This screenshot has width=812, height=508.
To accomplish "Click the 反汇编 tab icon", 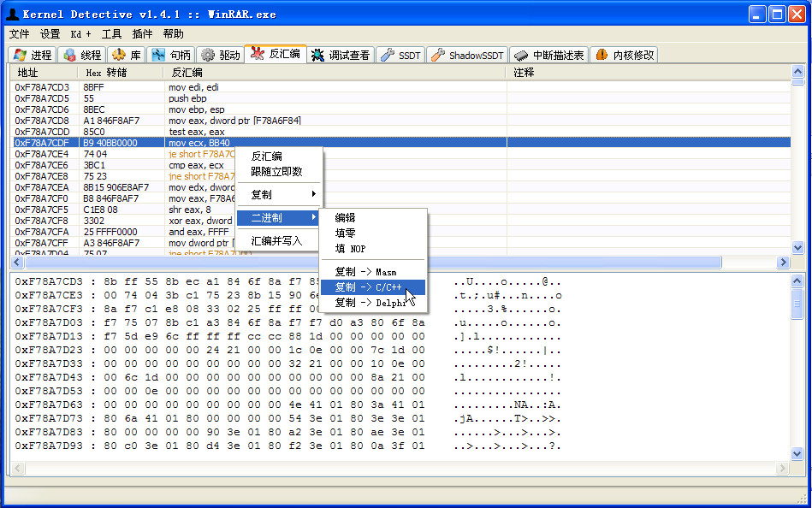I will point(258,53).
